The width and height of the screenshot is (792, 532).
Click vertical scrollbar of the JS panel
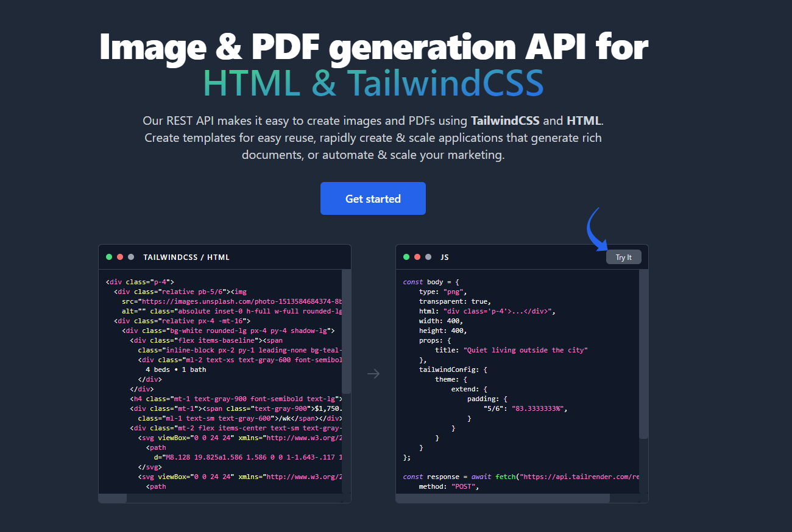tap(644, 354)
